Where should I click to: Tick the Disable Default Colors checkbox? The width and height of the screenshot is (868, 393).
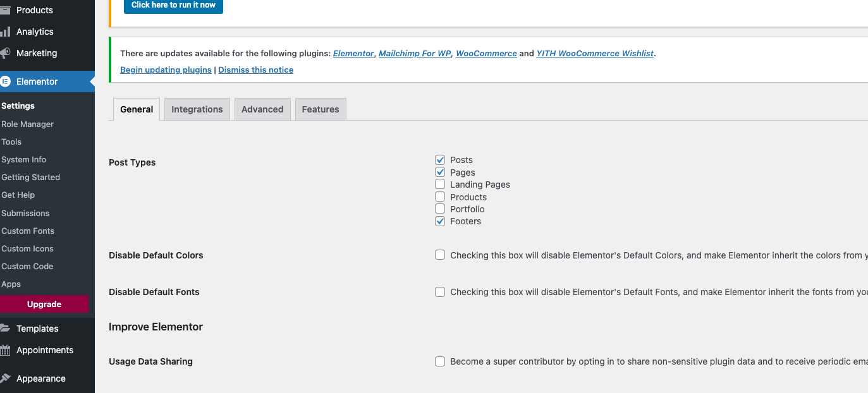click(440, 255)
